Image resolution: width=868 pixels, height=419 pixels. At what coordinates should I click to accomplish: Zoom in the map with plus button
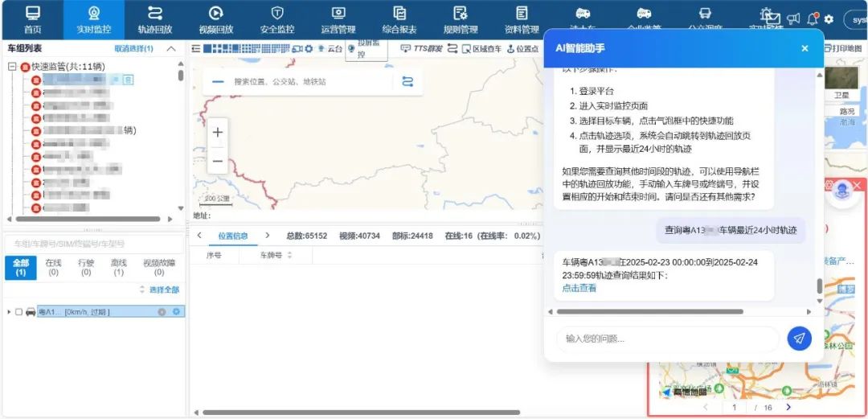(x=218, y=133)
